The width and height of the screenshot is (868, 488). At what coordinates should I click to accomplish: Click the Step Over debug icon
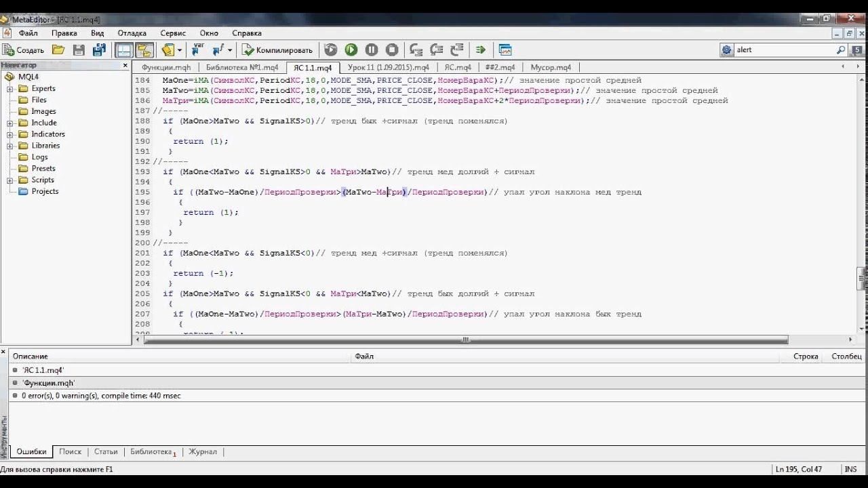coord(437,49)
